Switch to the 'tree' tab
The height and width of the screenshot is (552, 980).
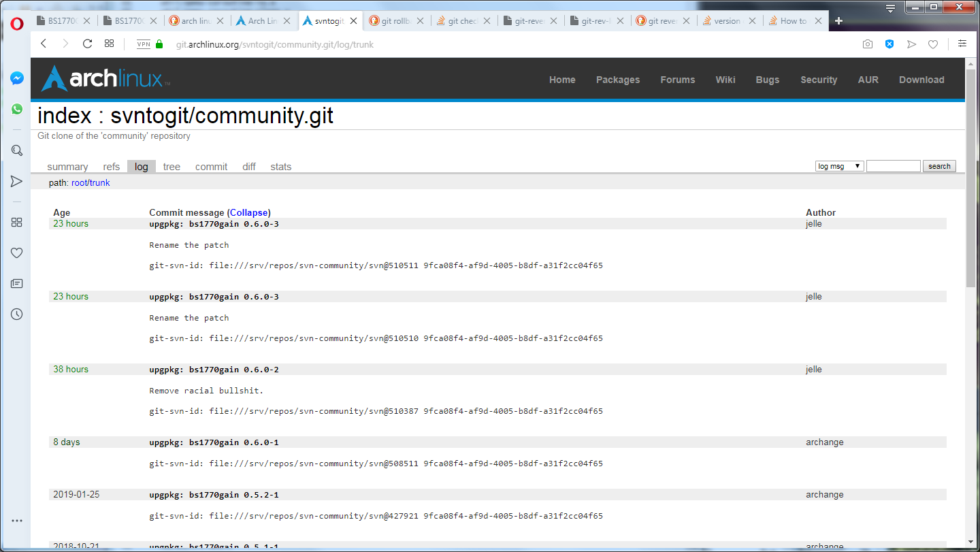coord(171,167)
